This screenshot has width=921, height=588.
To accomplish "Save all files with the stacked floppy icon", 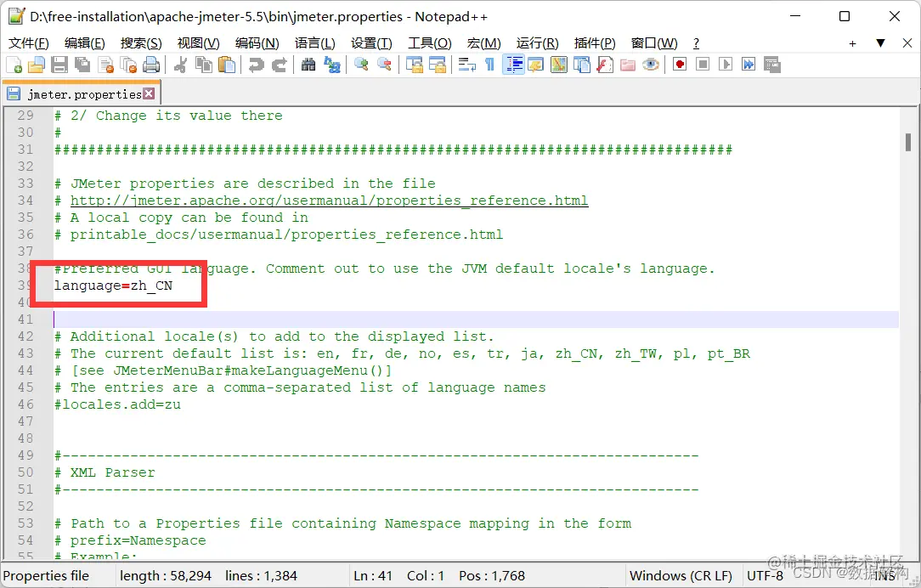I will (x=82, y=65).
